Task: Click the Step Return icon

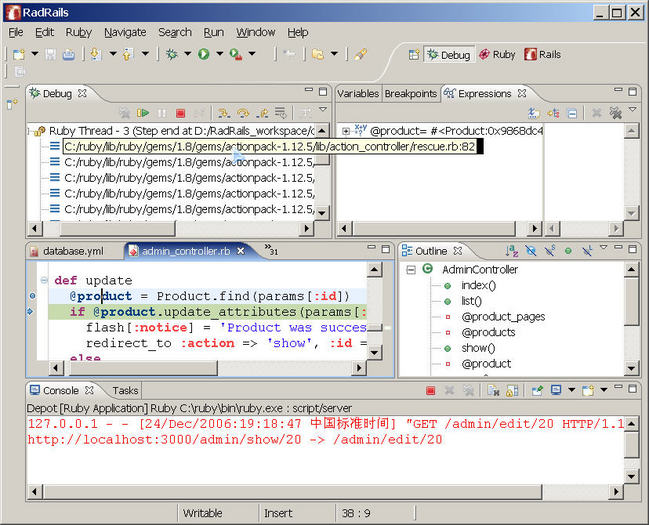Action: click(x=262, y=113)
